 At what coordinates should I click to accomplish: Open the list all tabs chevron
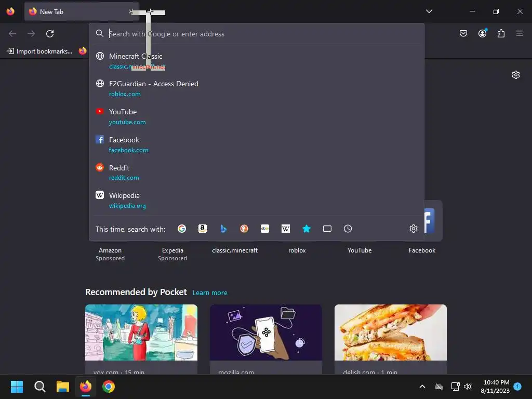coord(429,11)
